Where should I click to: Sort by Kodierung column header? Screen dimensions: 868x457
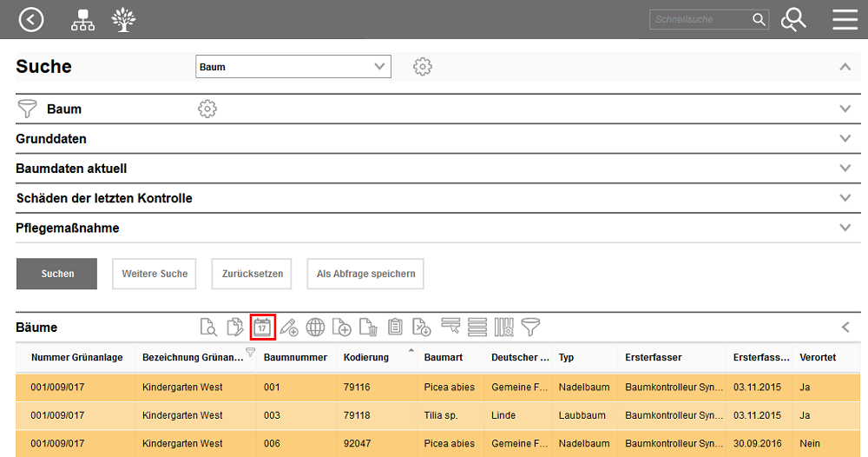[366, 357]
